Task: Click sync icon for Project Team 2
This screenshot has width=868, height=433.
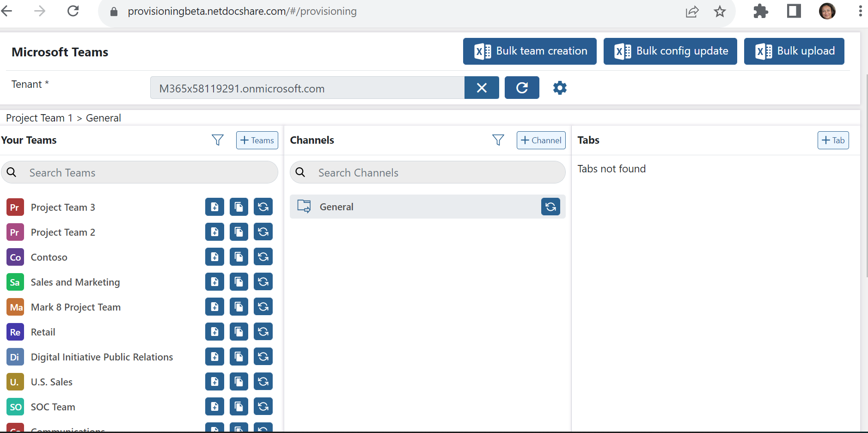Action: (x=263, y=232)
